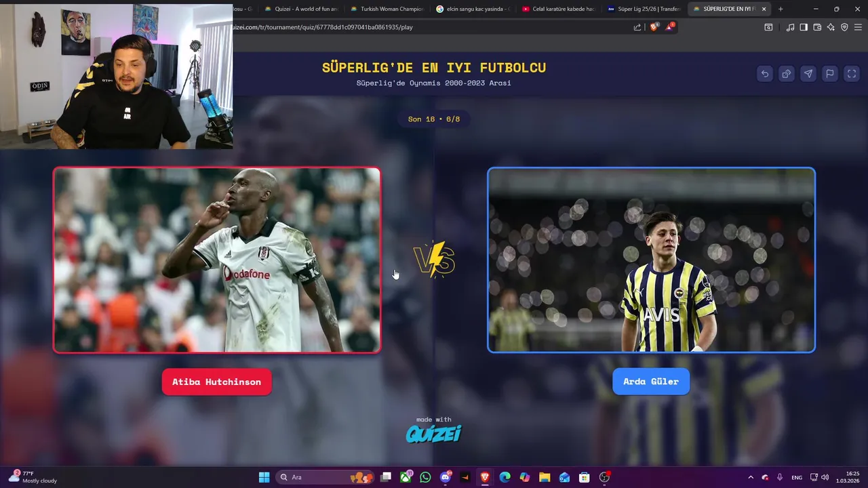Click the dice randomize icon

(787, 74)
